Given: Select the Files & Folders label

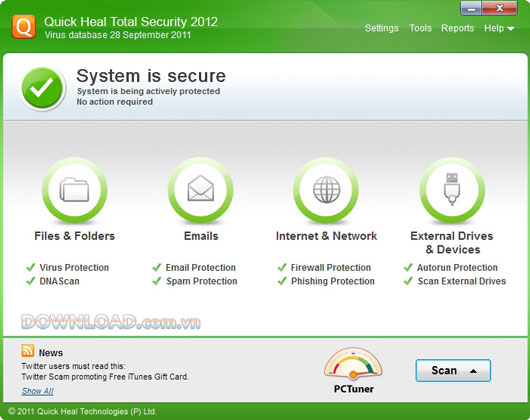Looking at the screenshot, I should [x=75, y=236].
